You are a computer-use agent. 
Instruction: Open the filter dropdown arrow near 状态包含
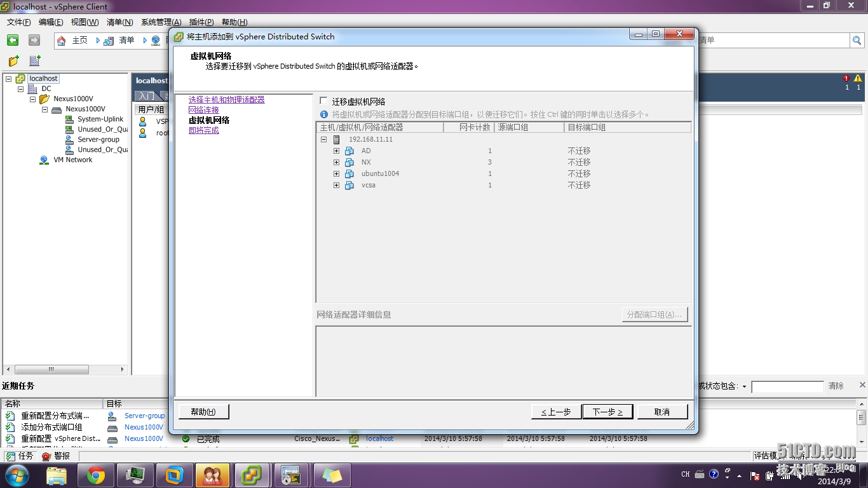(744, 387)
